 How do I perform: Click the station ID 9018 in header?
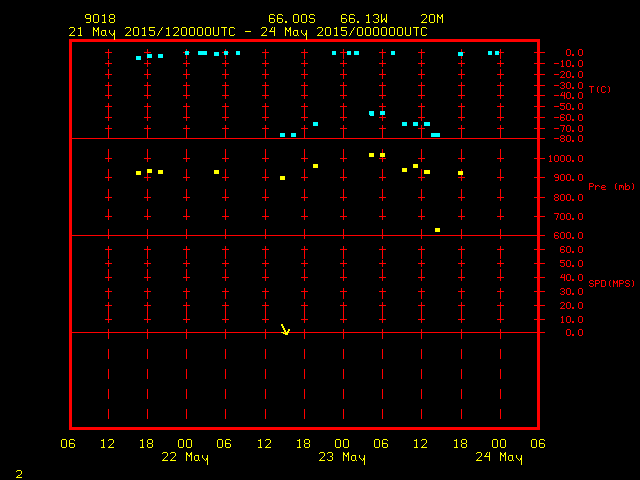click(100, 19)
